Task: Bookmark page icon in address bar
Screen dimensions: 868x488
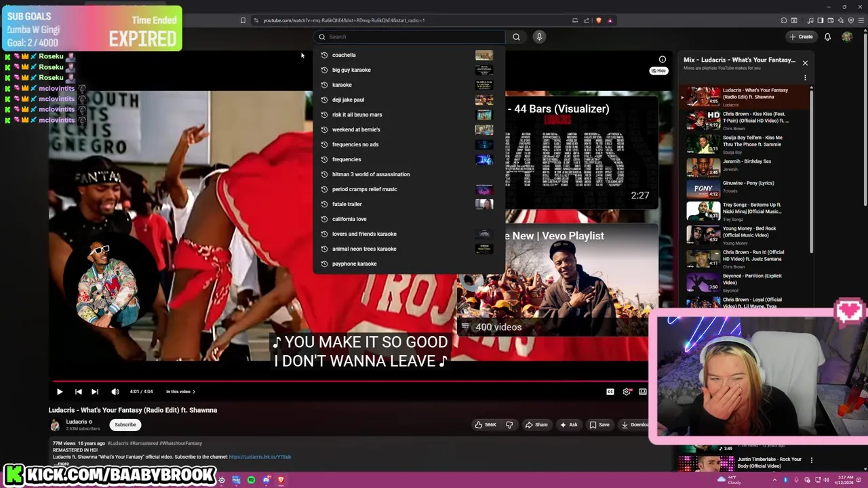Action: coord(243,20)
